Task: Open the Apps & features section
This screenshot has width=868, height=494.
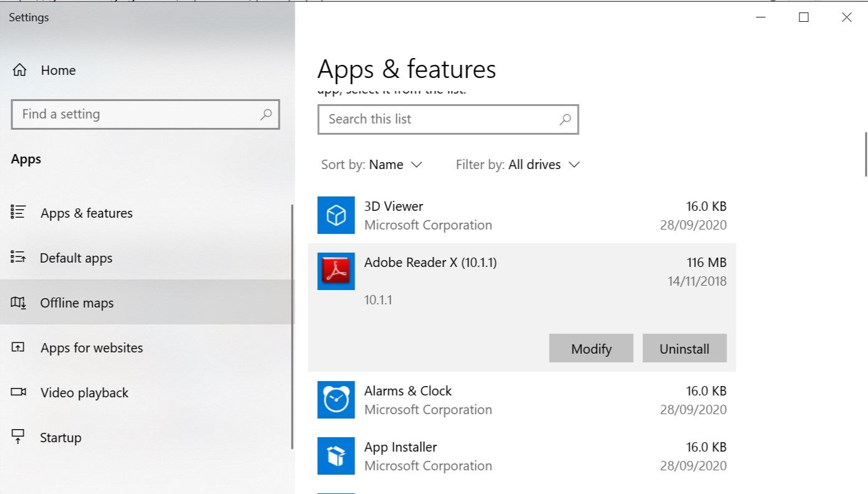Action: click(86, 213)
